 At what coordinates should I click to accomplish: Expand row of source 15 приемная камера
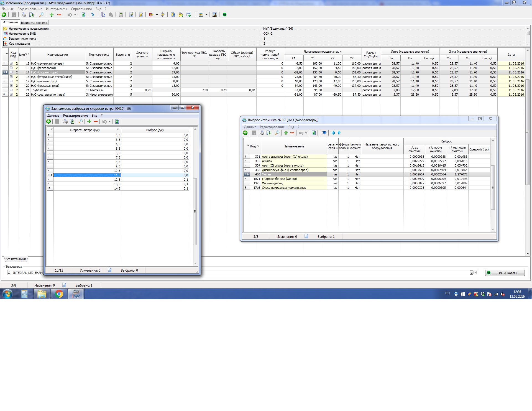[x=11, y=63]
